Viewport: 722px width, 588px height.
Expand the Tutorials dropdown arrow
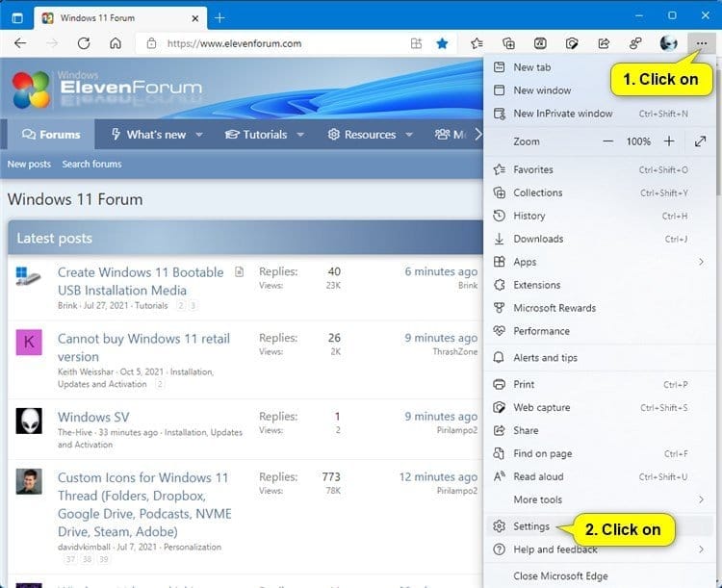click(x=300, y=135)
